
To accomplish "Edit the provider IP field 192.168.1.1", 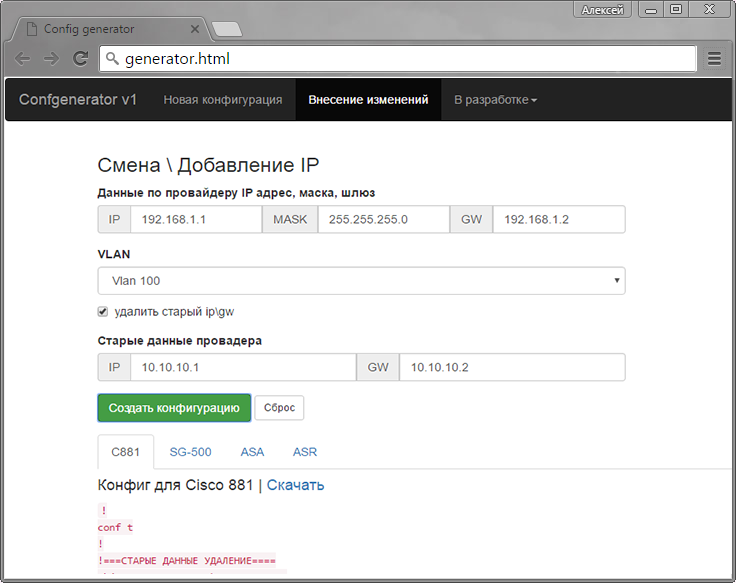I will click(196, 219).
